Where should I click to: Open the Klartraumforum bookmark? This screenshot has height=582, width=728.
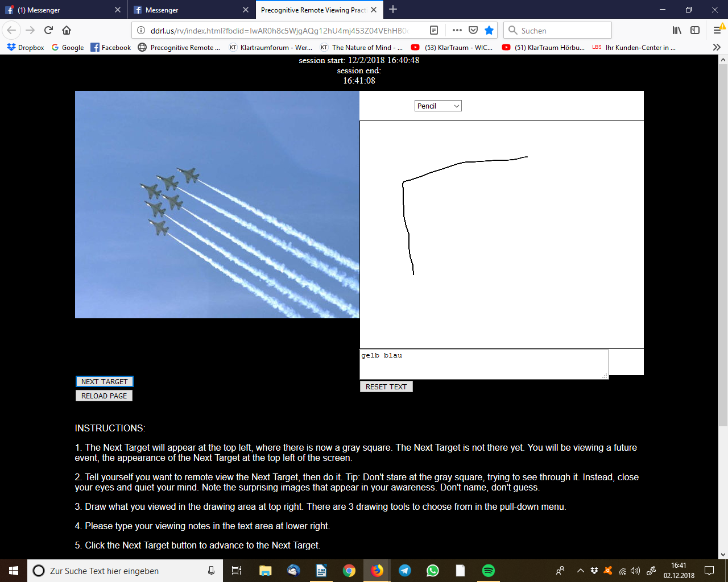tap(270, 48)
